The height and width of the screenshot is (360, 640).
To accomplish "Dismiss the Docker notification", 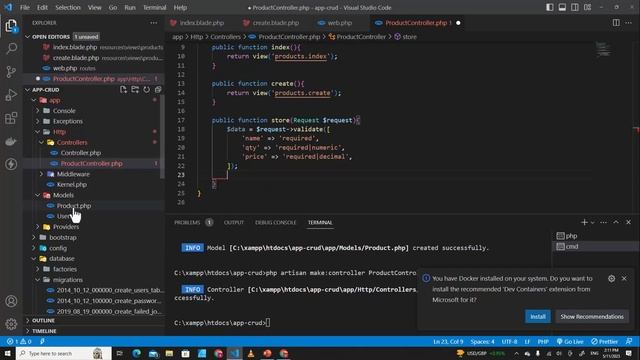I will click(624, 278).
